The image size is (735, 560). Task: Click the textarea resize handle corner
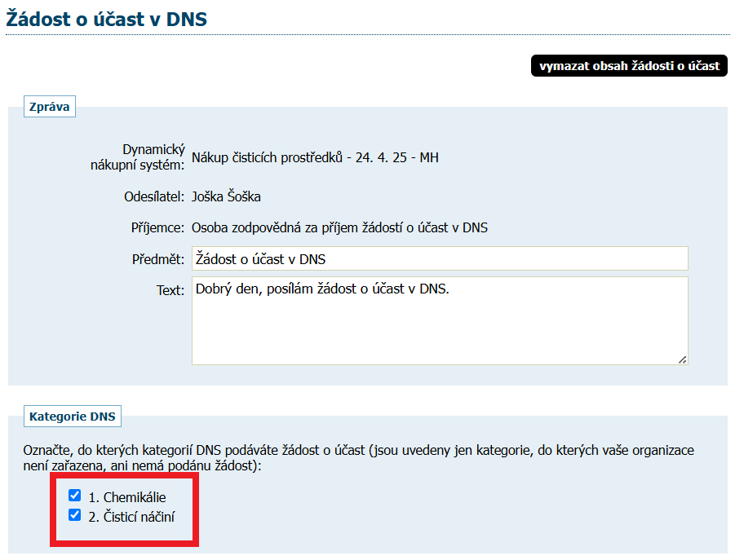tap(682, 359)
